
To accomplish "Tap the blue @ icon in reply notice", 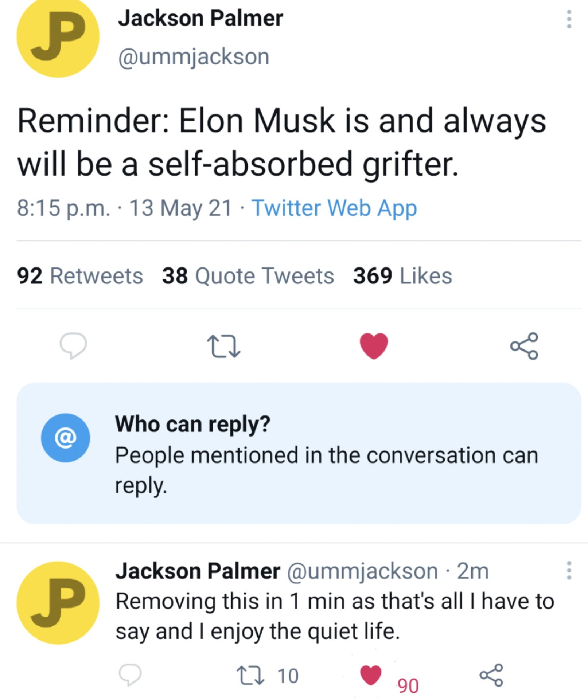I will click(65, 438).
